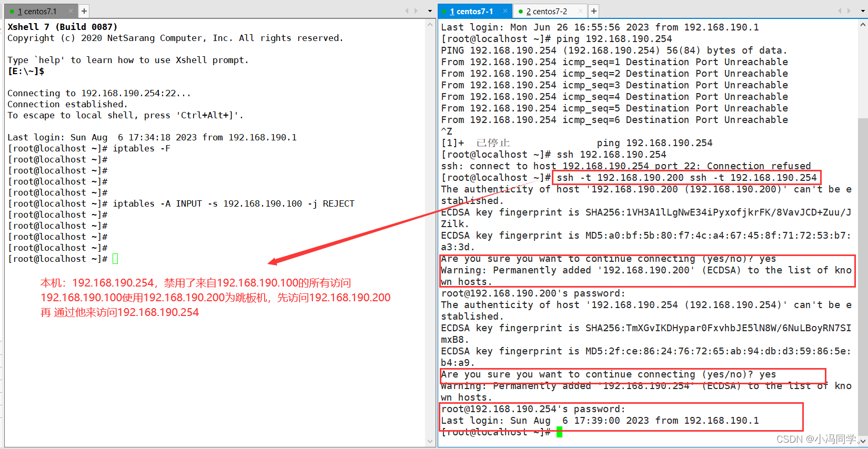Click 'icmp_seq=1 Destination Port Unreachable' line
Image resolution: width=868 pixels, height=449 pixels.
(x=614, y=62)
